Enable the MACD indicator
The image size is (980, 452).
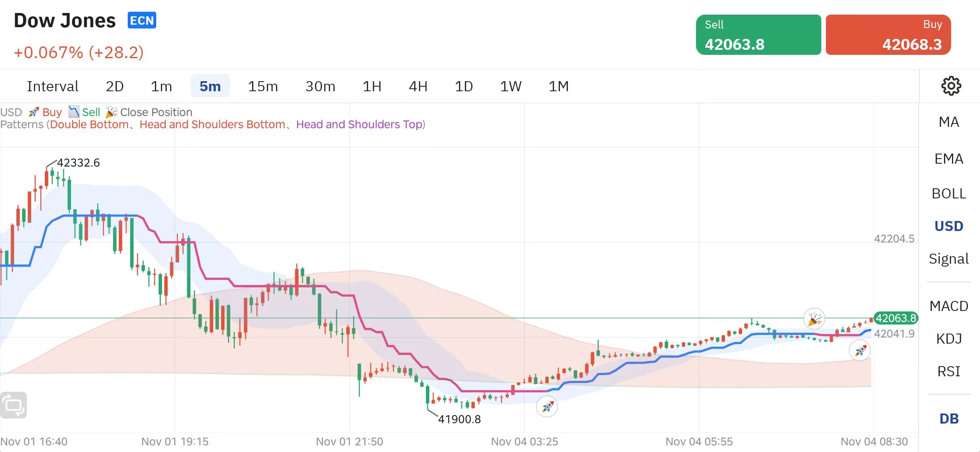(949, 306)
